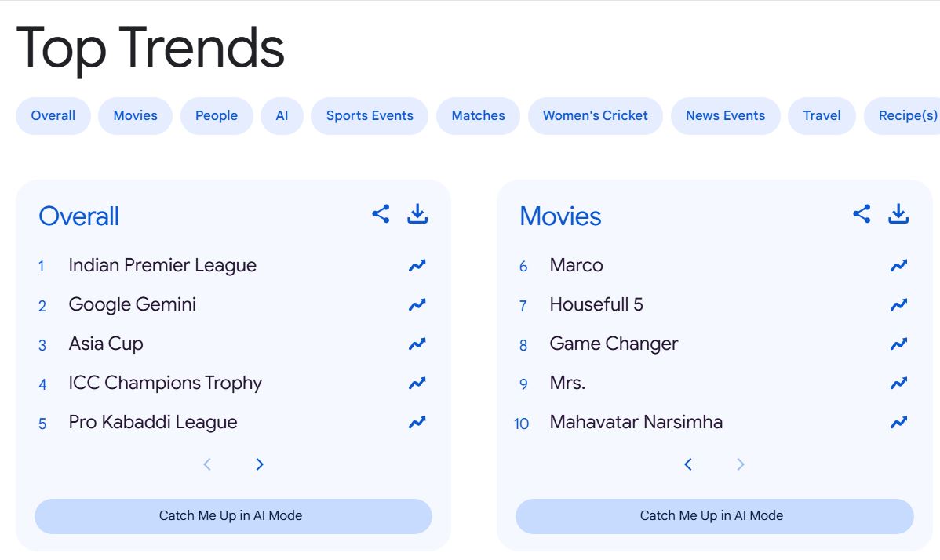Viewport: 940px width, 560px height.
Task: Click trend arrow beside Google Gemini
Action: click(x=417, y=305)
